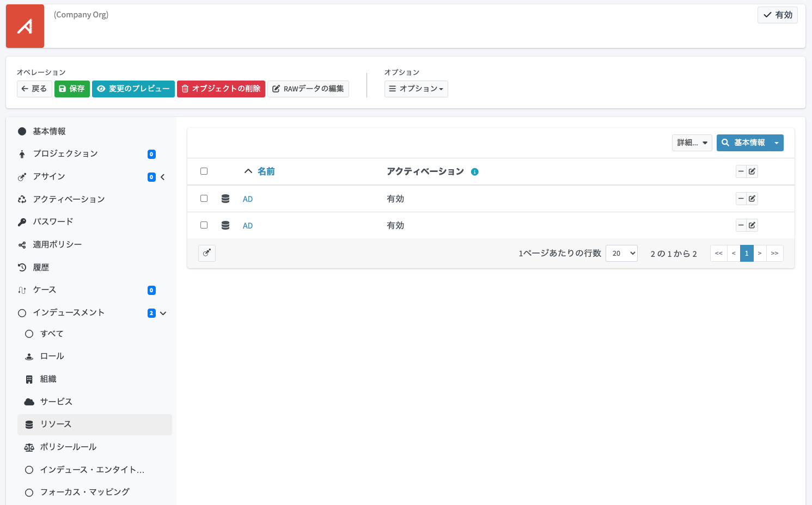Image resolution: width=812 pixels, height=505 pixels.
Task: Click the second AD resource database icon
Action: [x=225, y=225]
